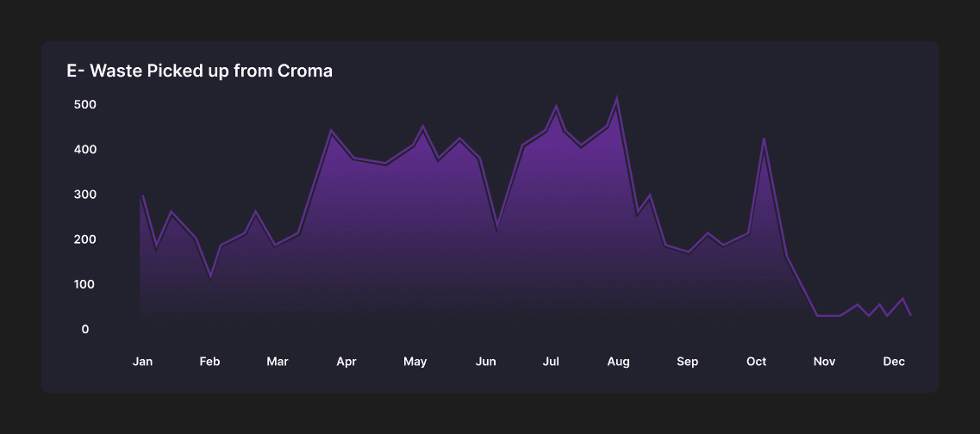
Task: Select the Mar month label
Action: [x=278, y=362]
